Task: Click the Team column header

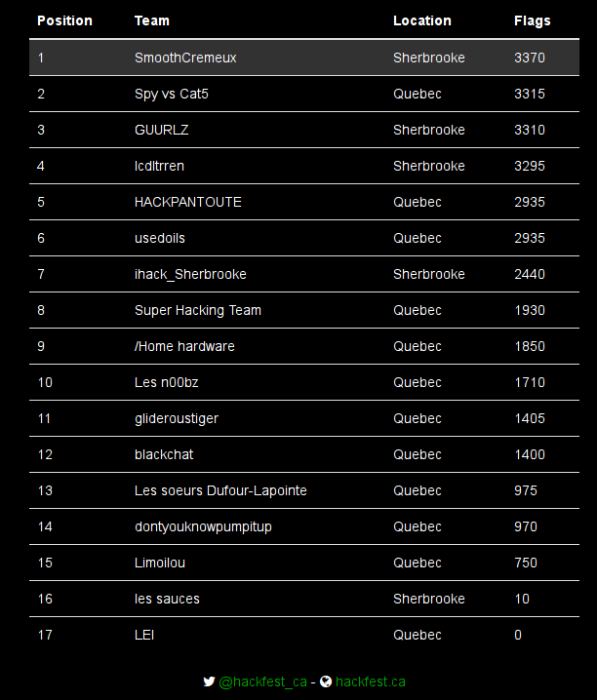Action: tap(151, 20)
